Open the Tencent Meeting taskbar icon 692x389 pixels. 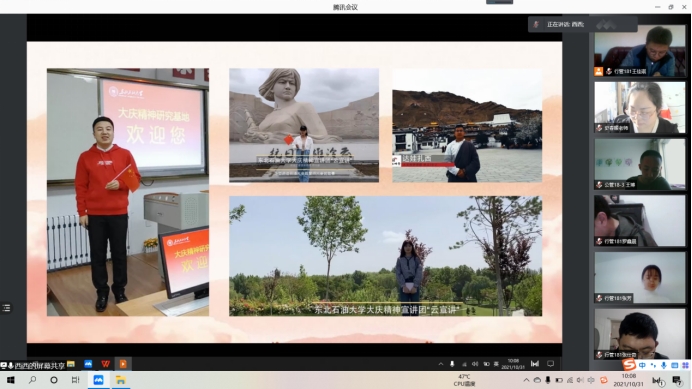click(x=98, y=380)
